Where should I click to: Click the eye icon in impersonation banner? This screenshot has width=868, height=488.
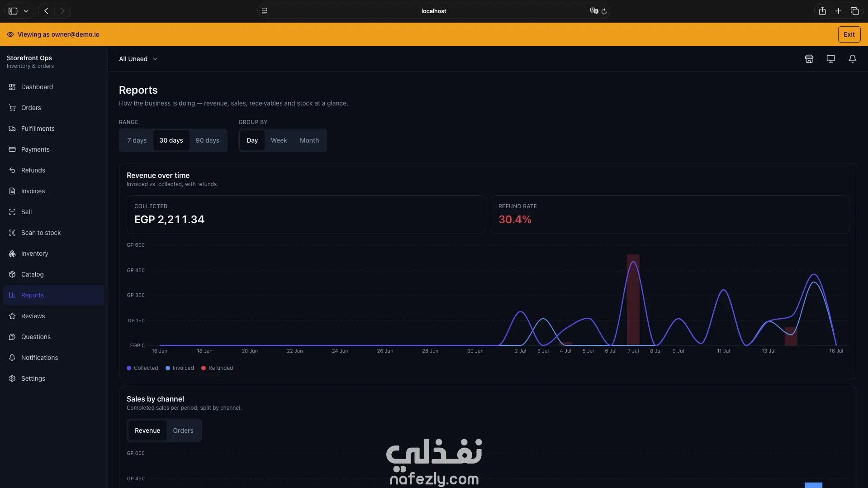click(10, 34)
